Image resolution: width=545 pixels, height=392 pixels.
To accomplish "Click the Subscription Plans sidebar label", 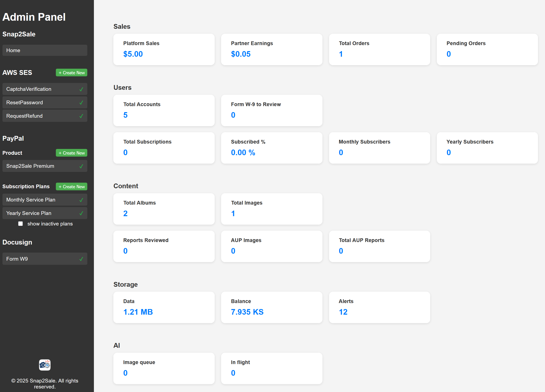I will [26, 187].
